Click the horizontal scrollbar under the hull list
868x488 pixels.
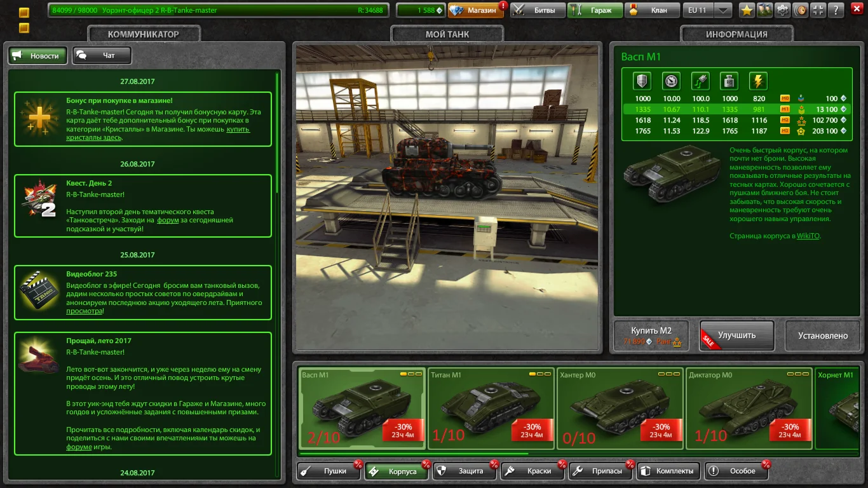click(x=413, y=454)
